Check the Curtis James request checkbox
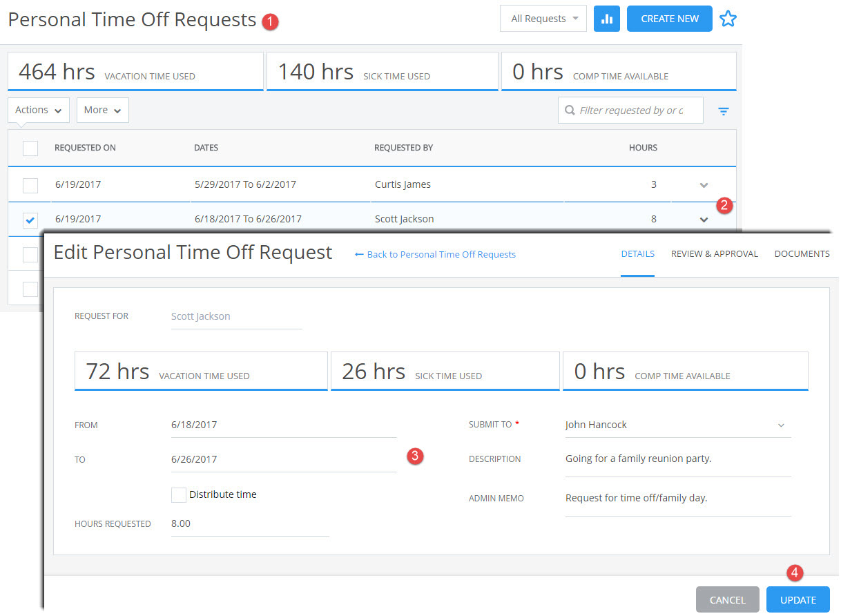 [30, 184]
